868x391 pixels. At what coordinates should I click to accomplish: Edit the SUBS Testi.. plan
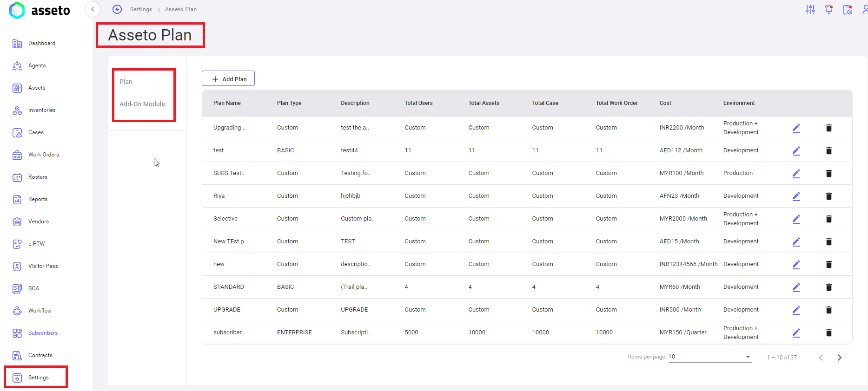point(796,173)
